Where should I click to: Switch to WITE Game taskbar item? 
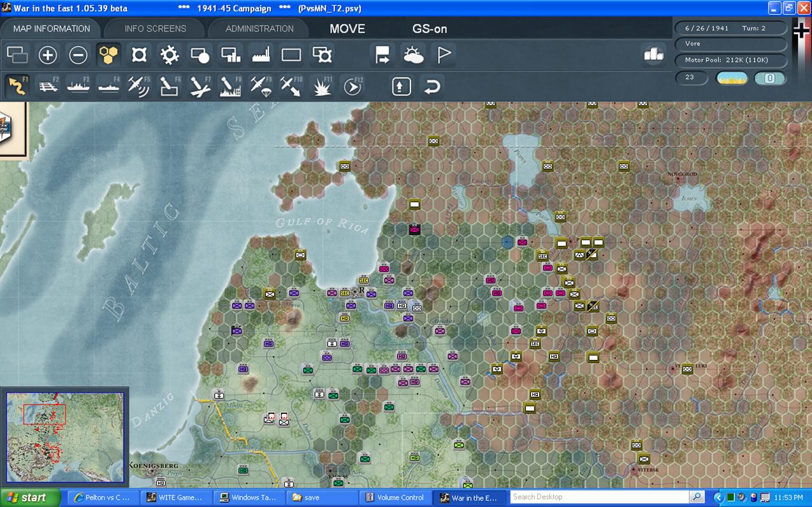point(175,497)
